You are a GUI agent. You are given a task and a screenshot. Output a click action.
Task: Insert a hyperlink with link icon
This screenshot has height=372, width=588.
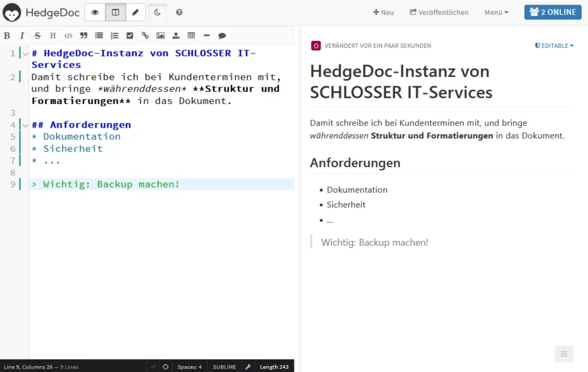[145, 36]
